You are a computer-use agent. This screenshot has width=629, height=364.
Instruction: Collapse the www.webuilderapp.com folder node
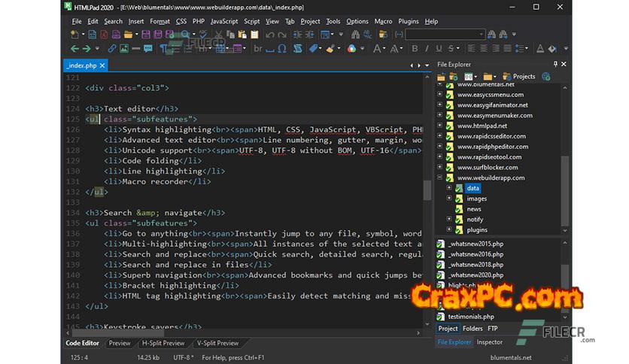click(x=439, y=178)
